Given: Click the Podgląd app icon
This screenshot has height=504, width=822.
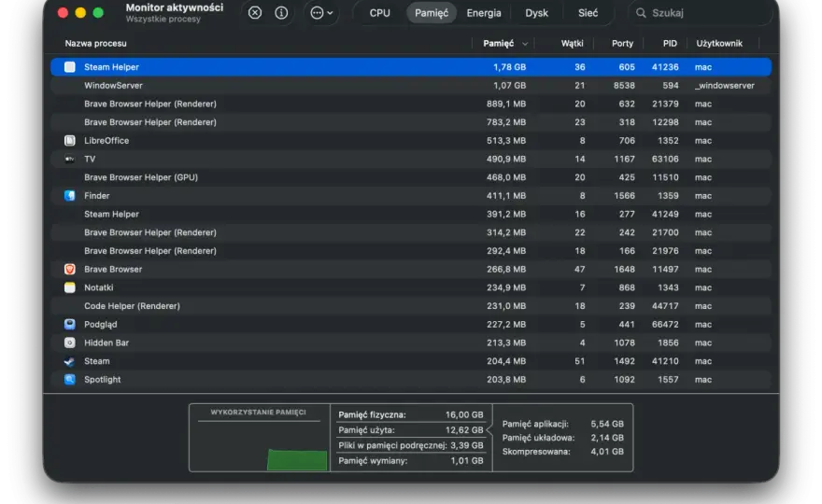Looking at the screenshot, I should pos(70,324).
